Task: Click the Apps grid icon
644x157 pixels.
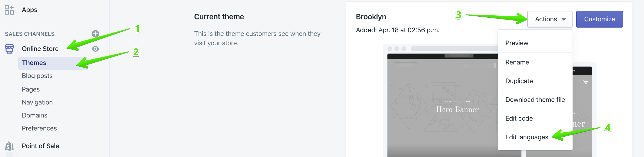Action: coord(9,10)
